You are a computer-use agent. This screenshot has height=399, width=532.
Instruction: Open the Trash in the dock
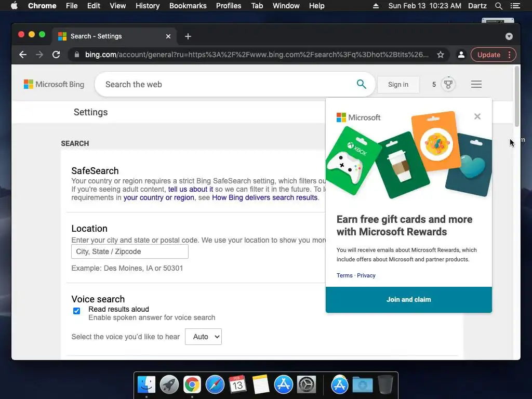tap(385, 385)
